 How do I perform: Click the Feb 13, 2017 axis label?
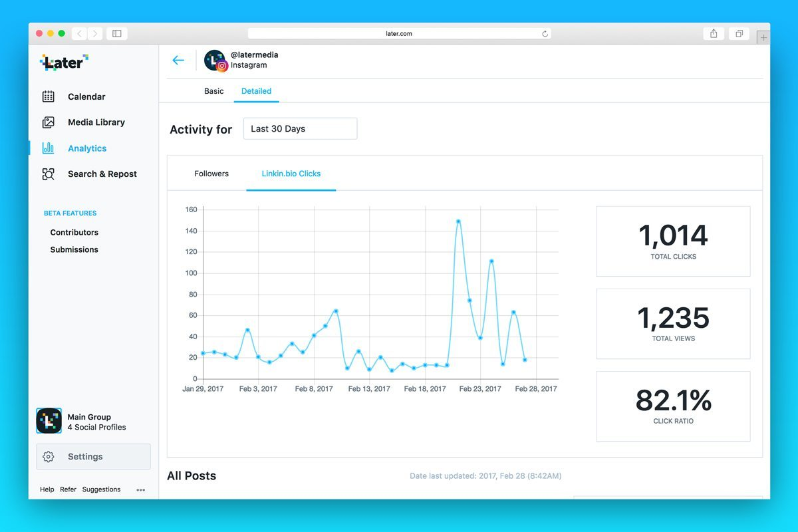(x=369, y=389)
